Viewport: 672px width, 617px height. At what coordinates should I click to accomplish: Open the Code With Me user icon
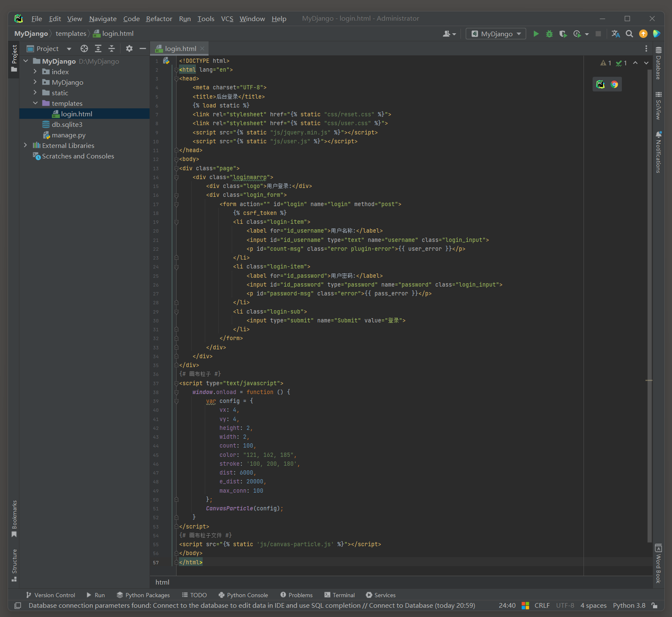(x=449, y=34)
